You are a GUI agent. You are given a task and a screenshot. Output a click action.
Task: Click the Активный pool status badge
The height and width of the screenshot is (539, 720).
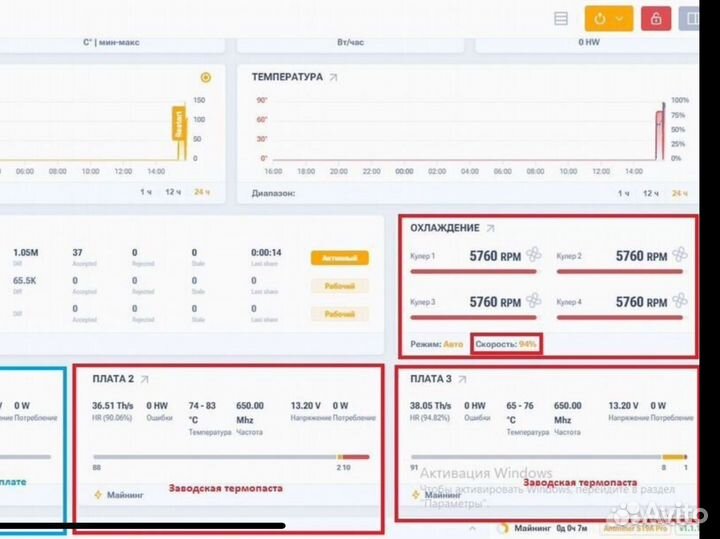[x=339, y=258]
